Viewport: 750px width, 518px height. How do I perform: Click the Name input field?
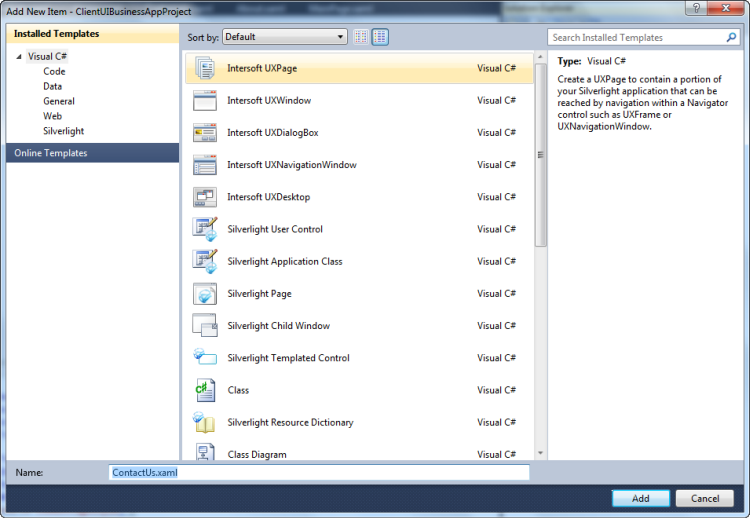click(x=319, y=473)
